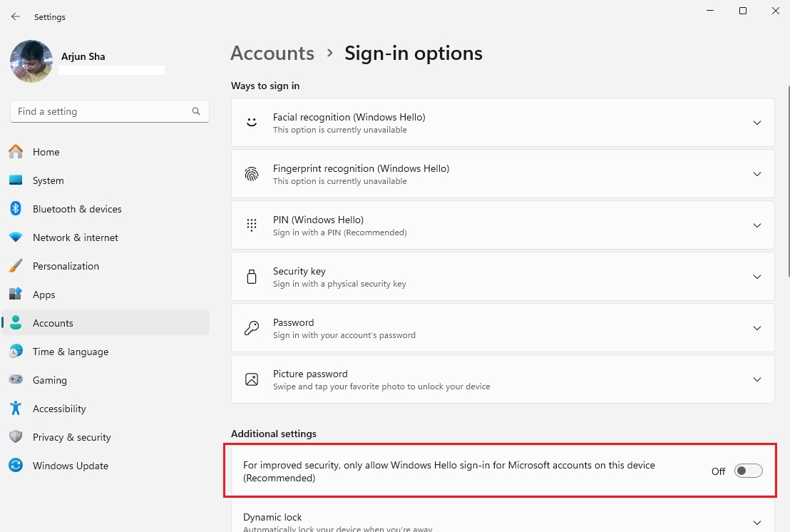The width and height of the screenshot is (790, 532).
Task: Expand the Password sign-in option
Action: 757,327
